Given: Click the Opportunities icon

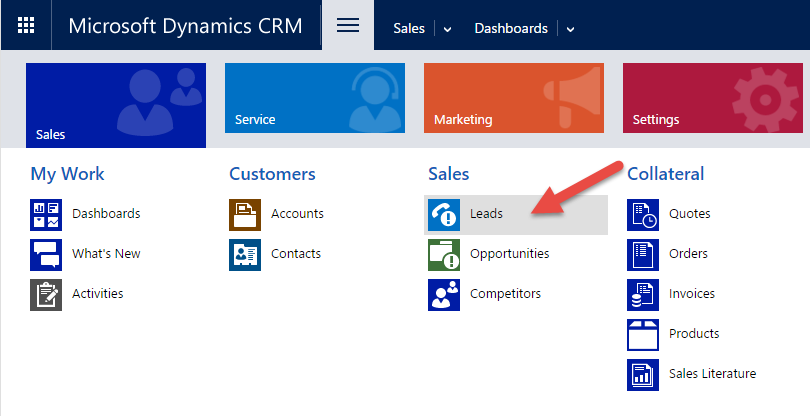Looking at the screenshot, I should [x=444, y=254].
